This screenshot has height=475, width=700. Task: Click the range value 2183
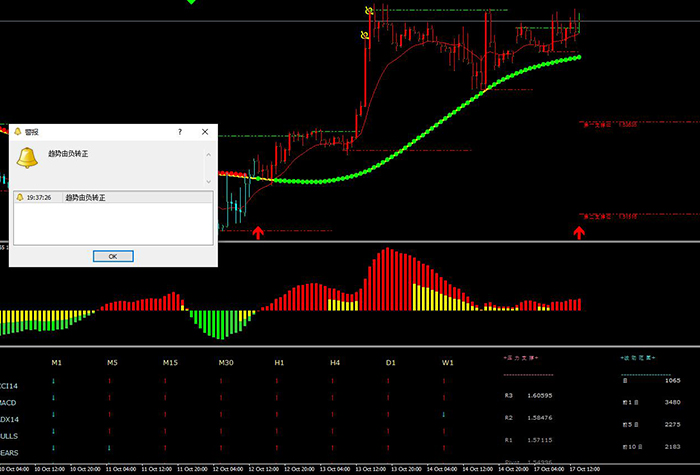(x=673, y=446)
